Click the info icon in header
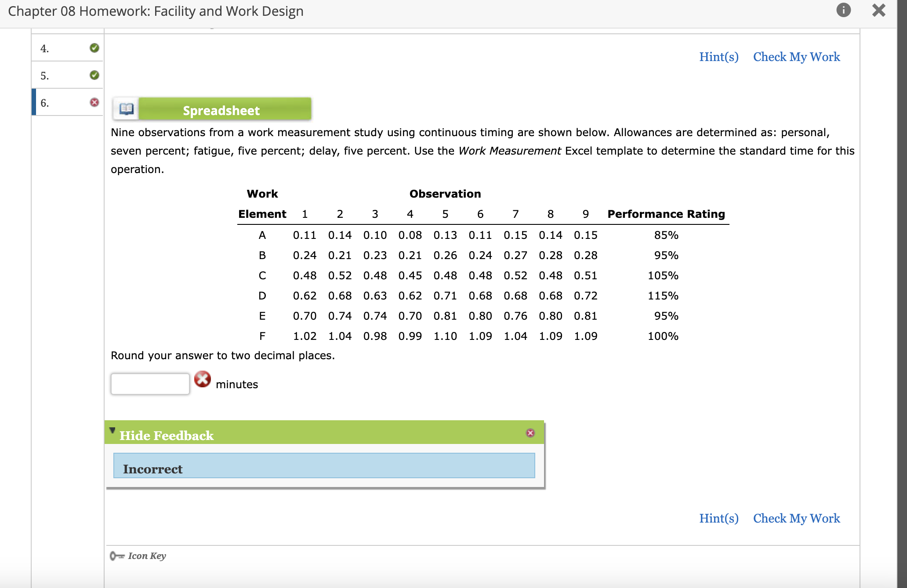 843,10
